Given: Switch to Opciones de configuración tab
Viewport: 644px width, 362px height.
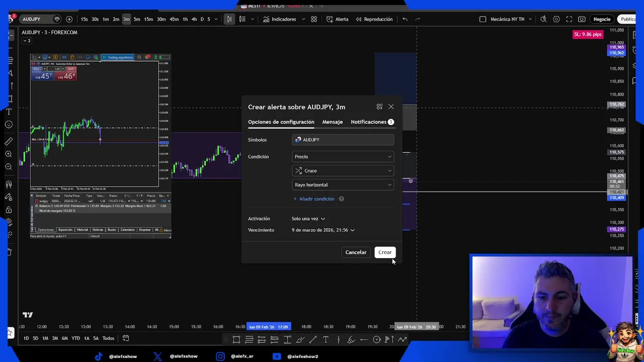Looking at the screenshot, I should pyautogui.click(x=281, y=122).
